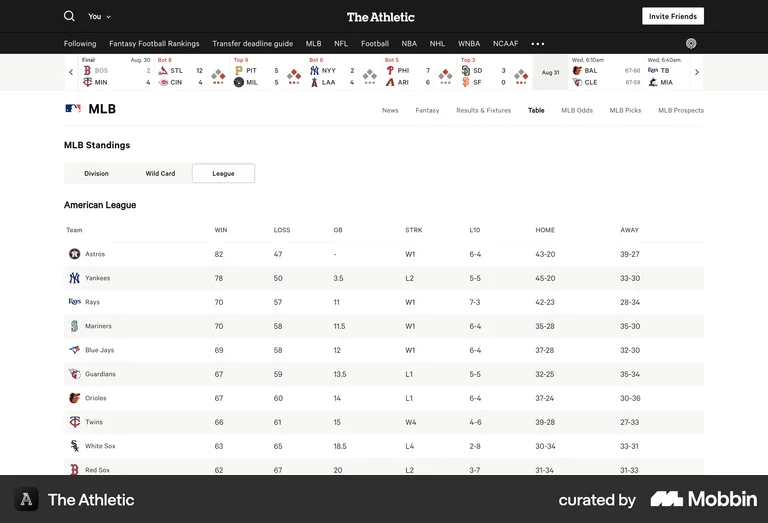Click the STRK column header
This screenshot has height=523, width=768.
[413, 230]
